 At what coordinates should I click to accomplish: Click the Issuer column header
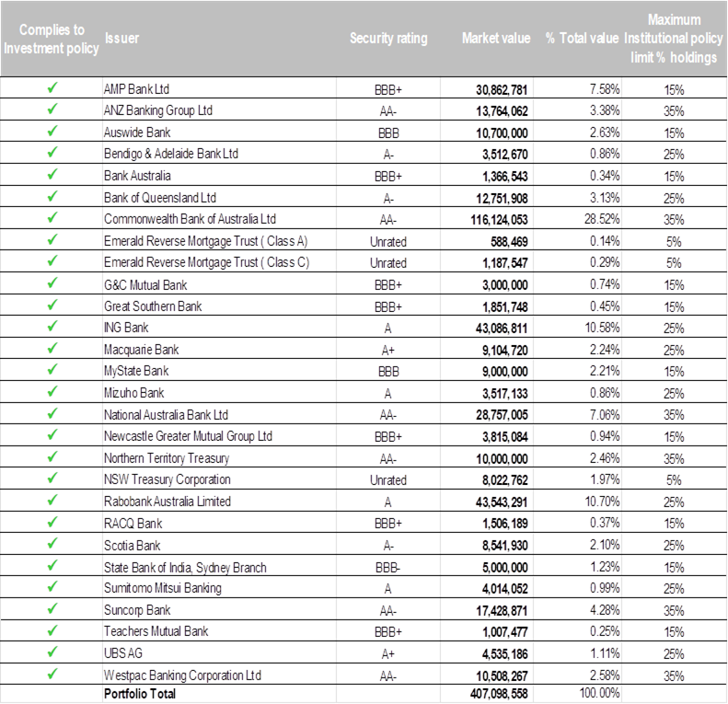(122, 39)
